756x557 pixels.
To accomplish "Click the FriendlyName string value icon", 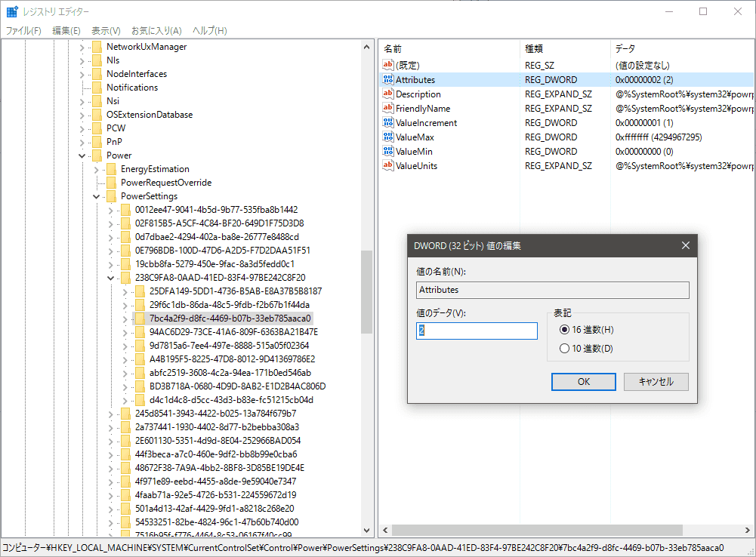I will 388,108.
